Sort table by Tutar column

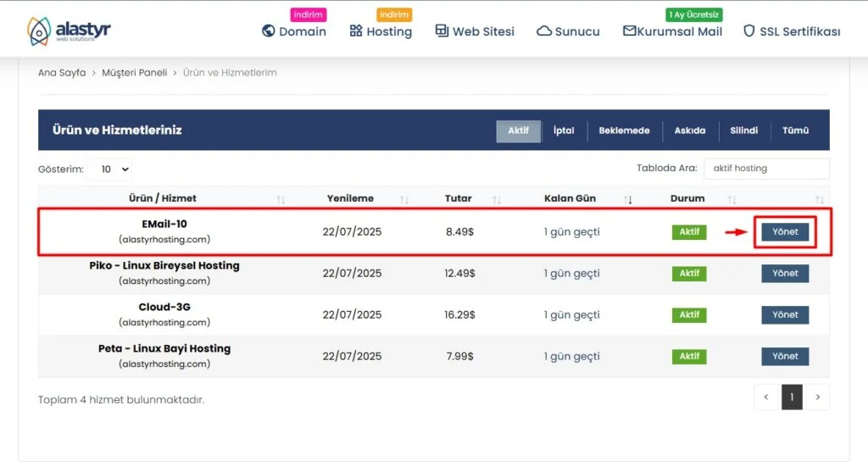point(497,199)
